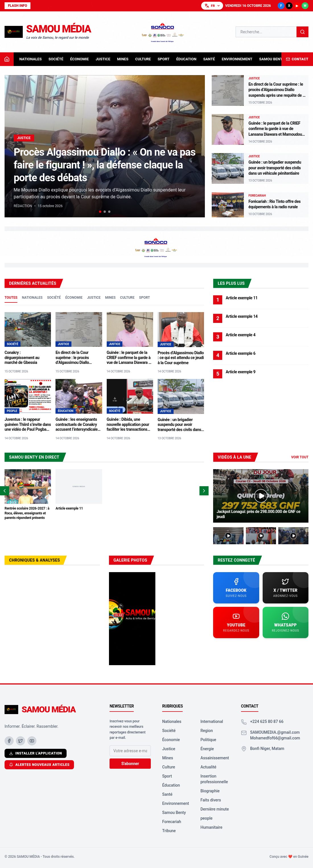Click the Contact button in navigation
Image resolution: width=313 pixels, height=868 pixels.
pos(297,59)
